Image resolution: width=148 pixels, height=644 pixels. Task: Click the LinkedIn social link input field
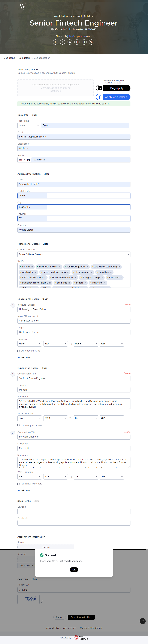click(x=74, y=511)
